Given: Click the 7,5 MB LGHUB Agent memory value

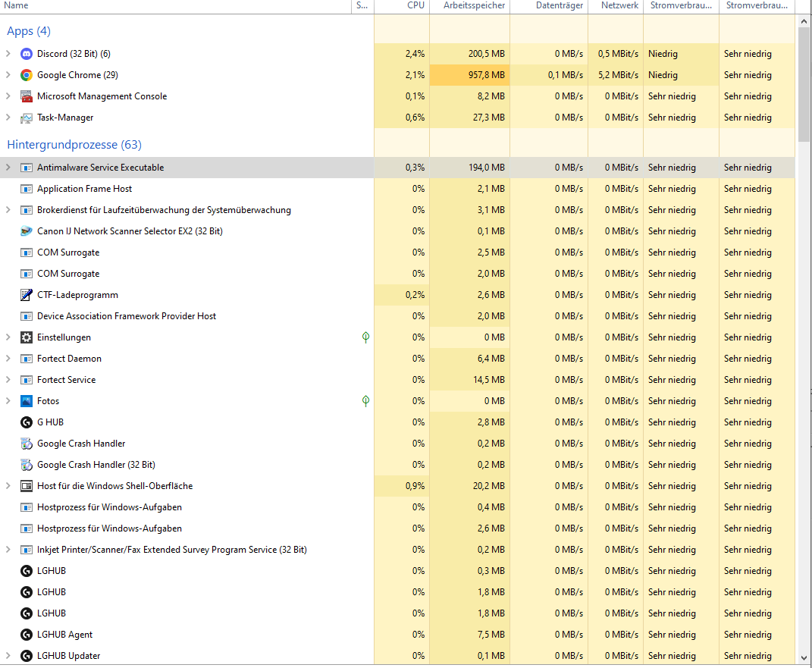Looking at the screenshot, I should [491, 635].
